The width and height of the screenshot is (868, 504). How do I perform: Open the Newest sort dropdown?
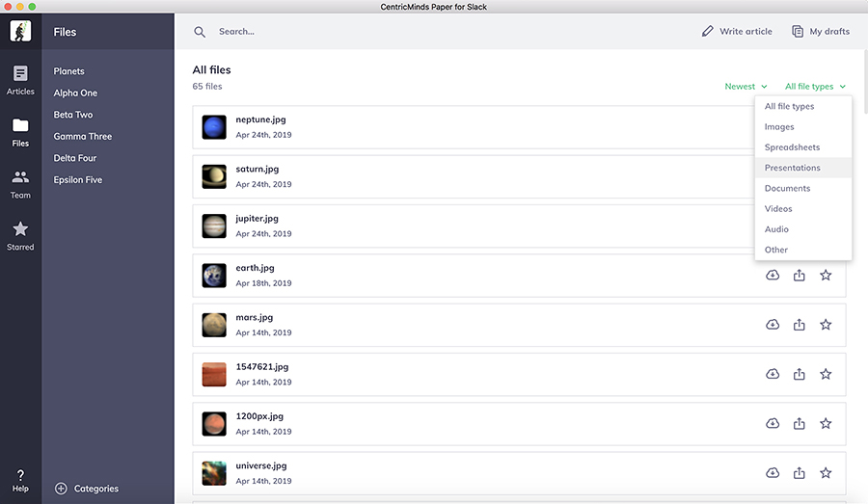tap(746, 87)
